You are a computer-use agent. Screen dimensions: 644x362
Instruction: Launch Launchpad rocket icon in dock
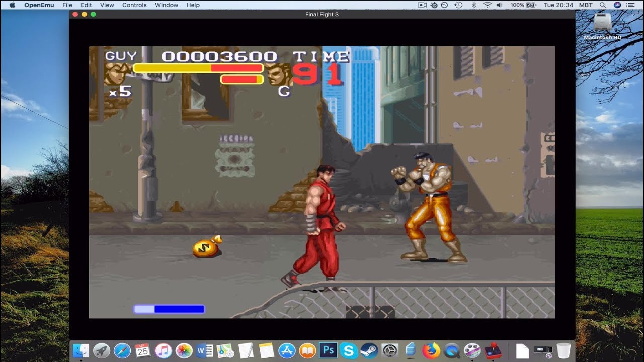coord(102,350)
